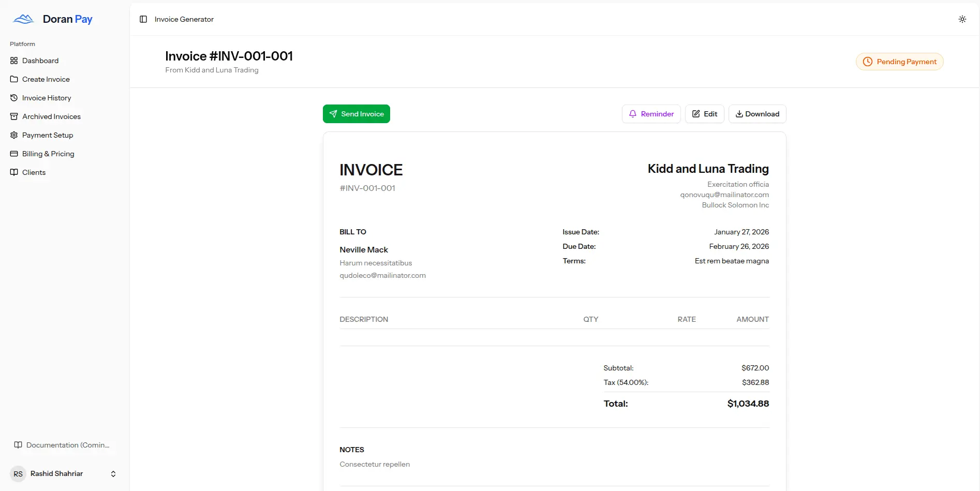This screenshot has height=491, width=980.
Task: Click the $362.88 tax amount
Action: coord(755,382)
